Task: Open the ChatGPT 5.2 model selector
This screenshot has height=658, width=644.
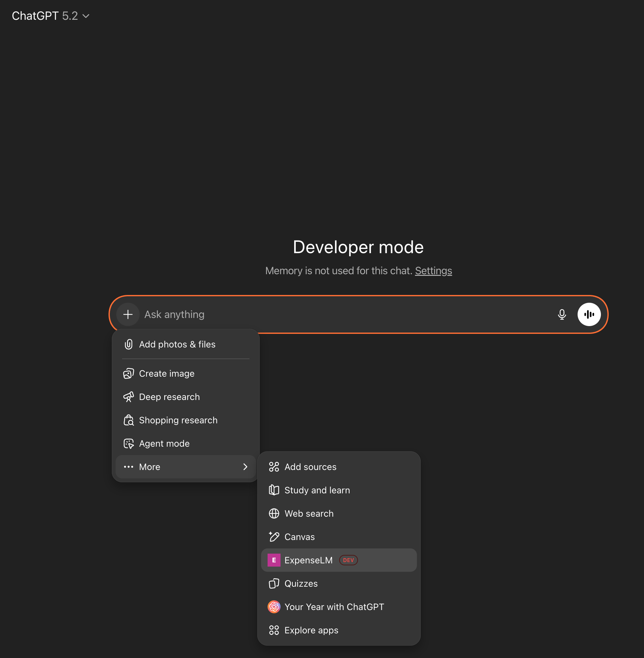Action: point(51,16)
